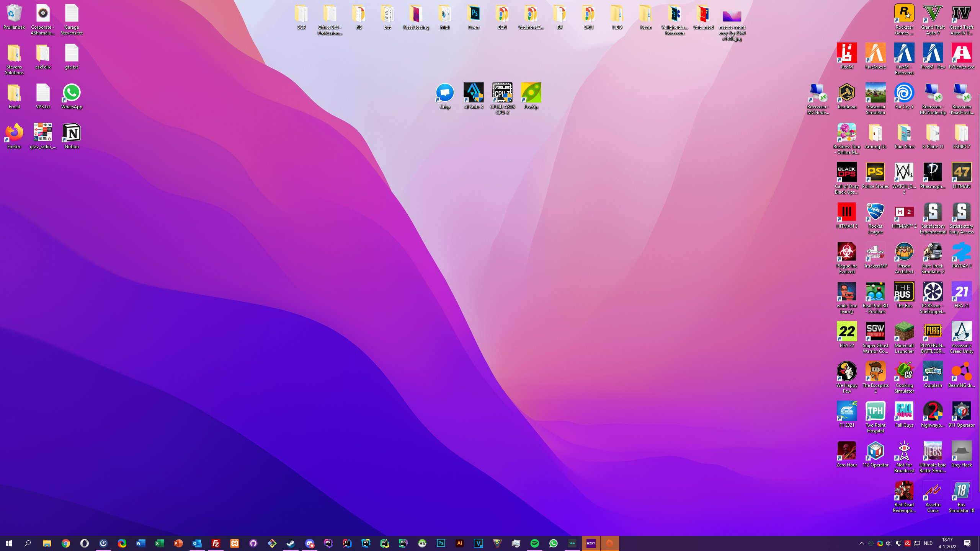Open FileZilla from the taskbar
This screenshot has height=551, width=980.
pos(216,543)
